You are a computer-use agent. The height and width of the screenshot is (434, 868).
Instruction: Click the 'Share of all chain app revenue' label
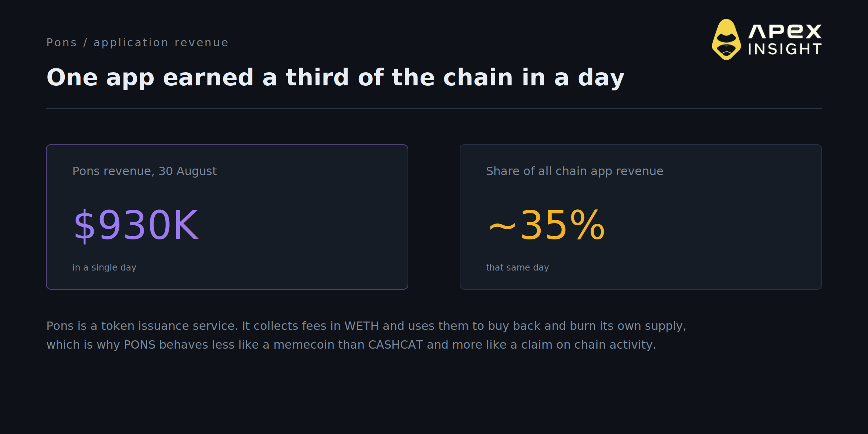574,171
